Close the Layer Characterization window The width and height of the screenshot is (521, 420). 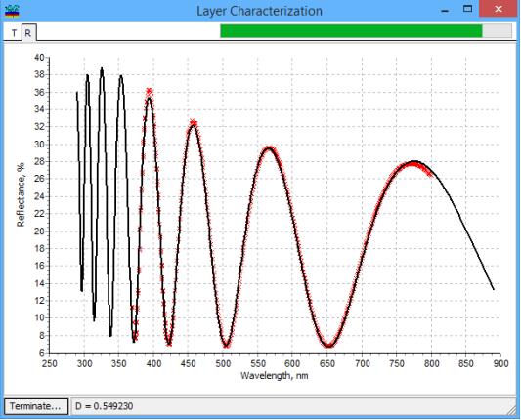499,9
